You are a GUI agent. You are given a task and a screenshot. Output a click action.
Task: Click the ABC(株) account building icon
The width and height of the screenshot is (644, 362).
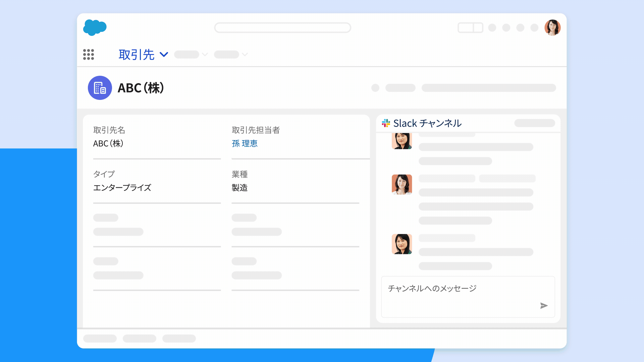click(100, 88)
